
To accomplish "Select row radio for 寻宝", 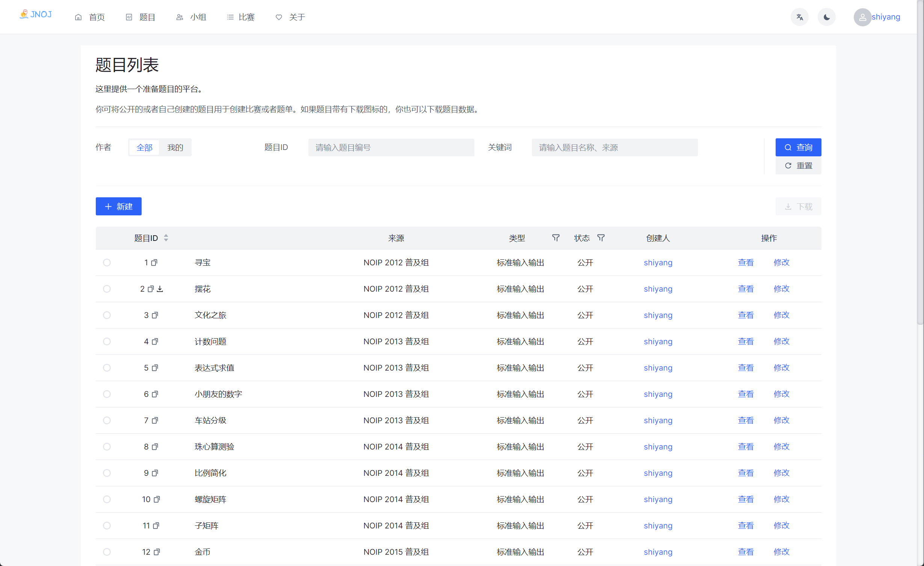I will [x=107, y=262].
